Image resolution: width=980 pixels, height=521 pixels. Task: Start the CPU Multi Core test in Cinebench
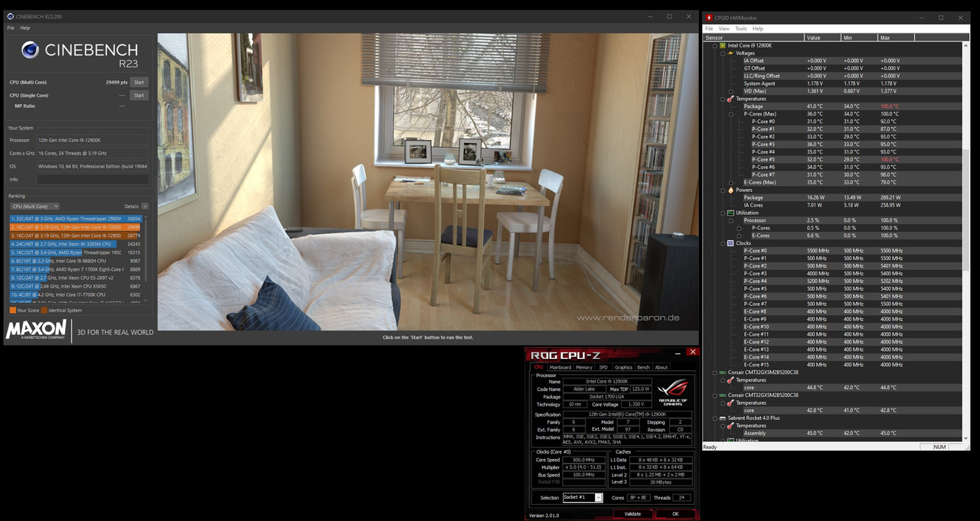click(139, 82)
